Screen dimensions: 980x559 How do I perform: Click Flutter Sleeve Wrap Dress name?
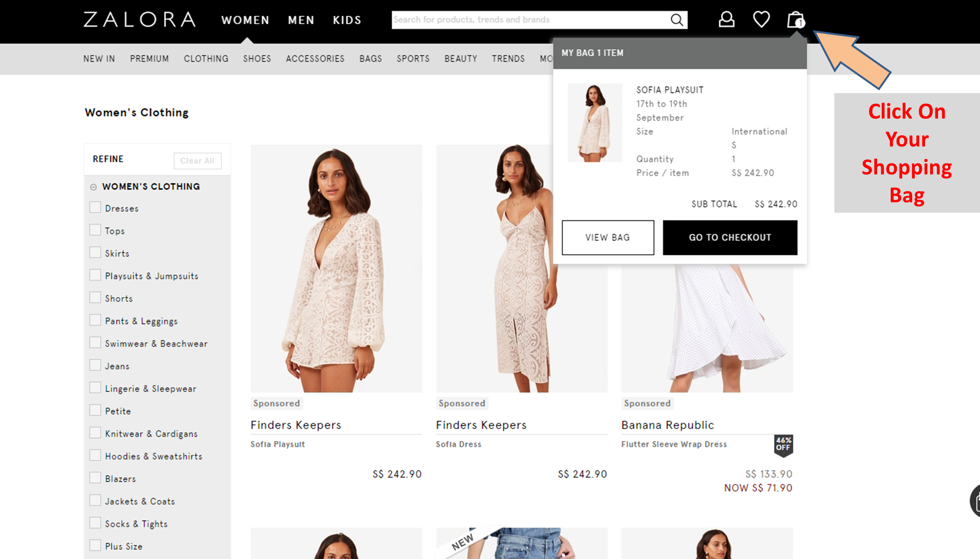point(674,444)
